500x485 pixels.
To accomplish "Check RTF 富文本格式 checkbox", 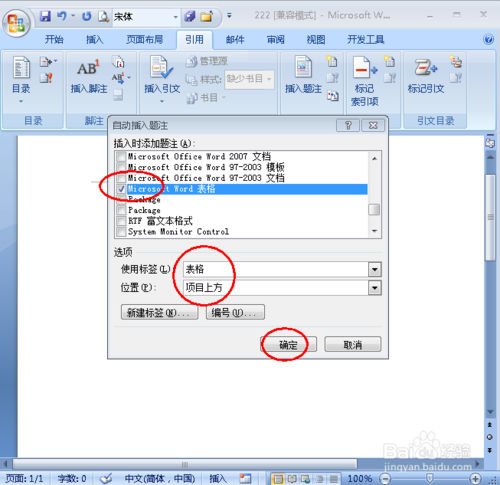I will tap(121, 221).
